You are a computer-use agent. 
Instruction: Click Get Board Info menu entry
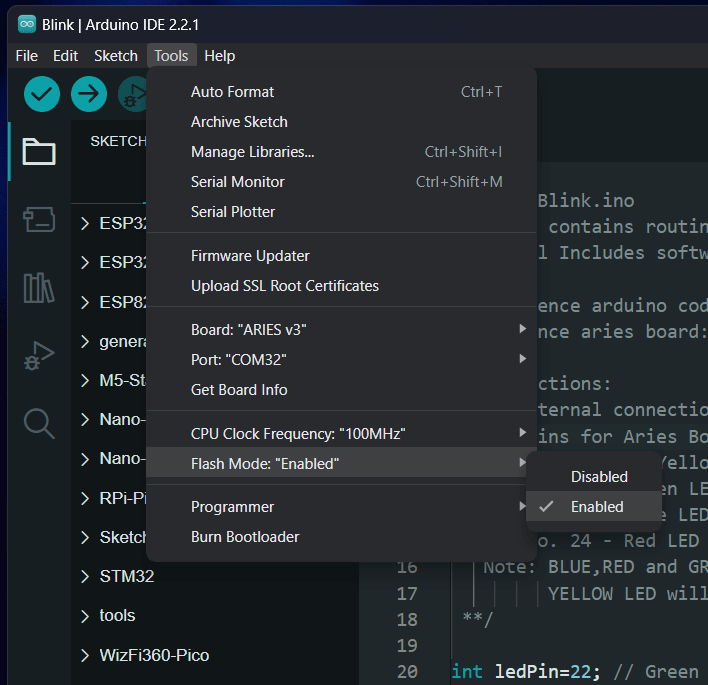point(342,390)
